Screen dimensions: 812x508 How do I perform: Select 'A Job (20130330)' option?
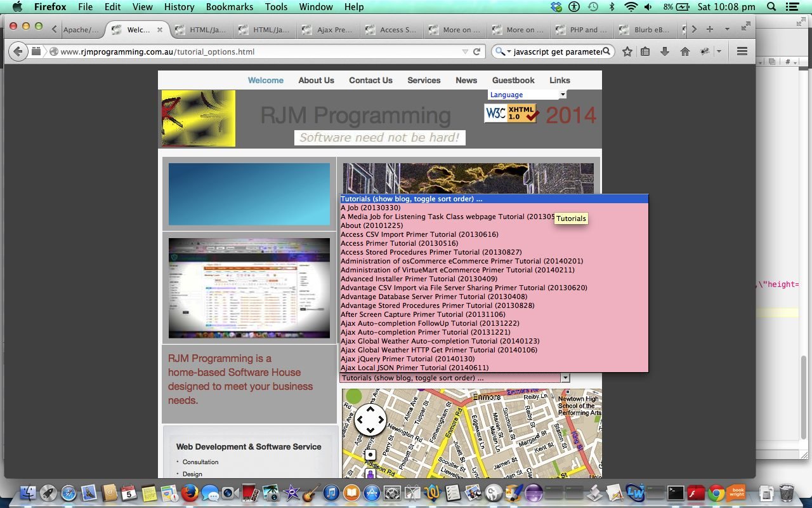coord(494,208)
